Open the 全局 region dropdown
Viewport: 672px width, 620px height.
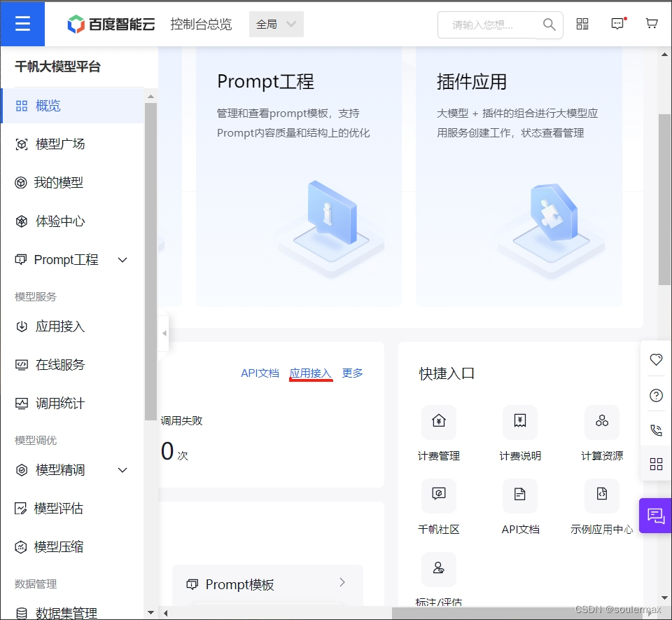(276, 24)
